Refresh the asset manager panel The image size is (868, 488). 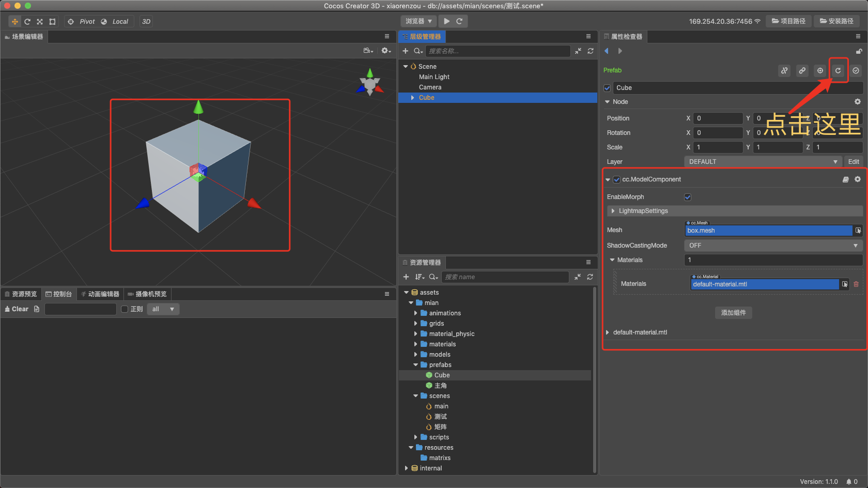(x=590, y=277)
